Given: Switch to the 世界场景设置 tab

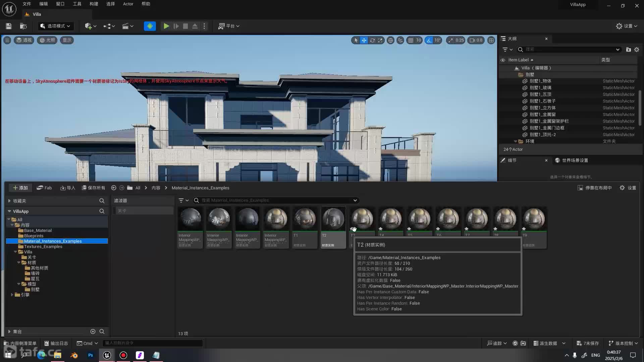Looking at the screenshot, I should tap(572, 161).
